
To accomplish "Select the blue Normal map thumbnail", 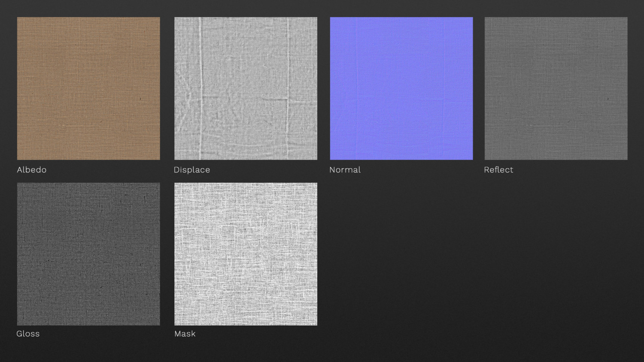I will pyautogui.click(x=401, y=88).
